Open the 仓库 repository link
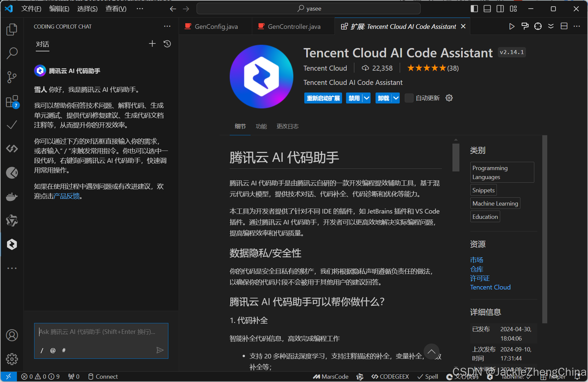This screenshot has height=382, width=588. click(477, 269)
